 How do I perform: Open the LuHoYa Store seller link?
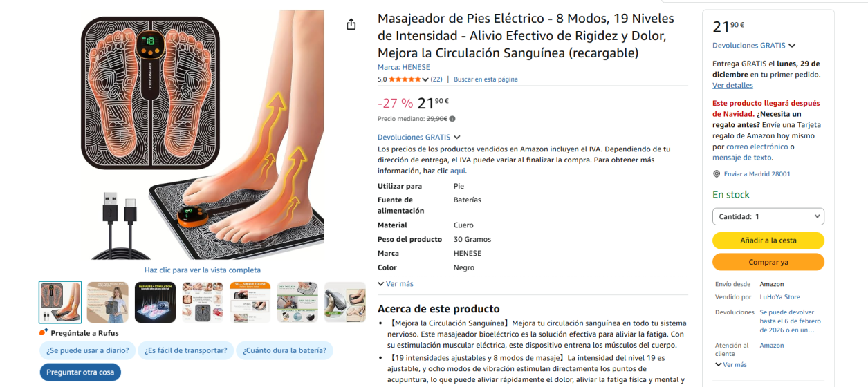pos(779,297)
